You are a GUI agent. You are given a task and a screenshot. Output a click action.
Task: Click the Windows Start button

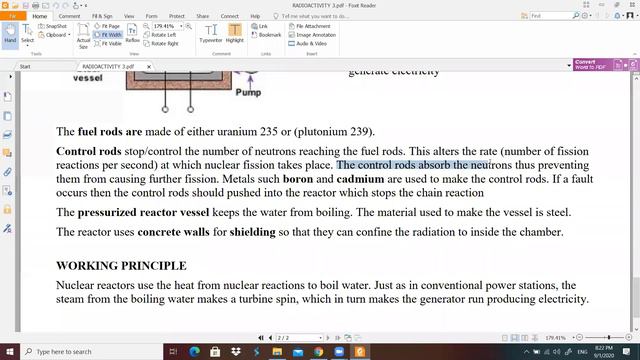[10, 351]
